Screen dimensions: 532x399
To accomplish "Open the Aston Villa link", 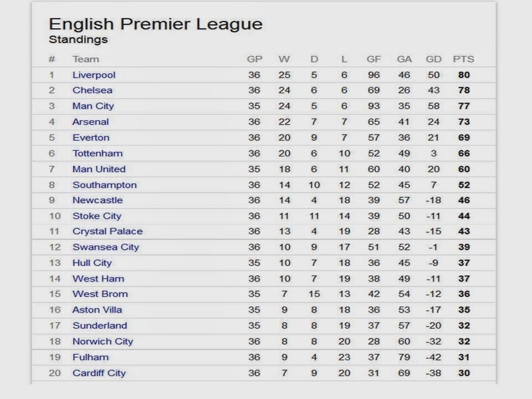I will click(x=97, y=310).
